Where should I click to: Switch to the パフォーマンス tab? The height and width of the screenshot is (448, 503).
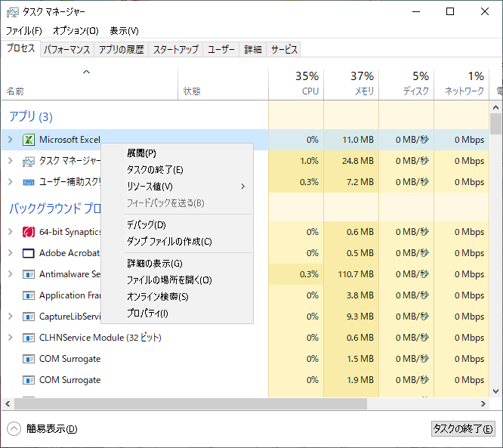(67, 49)
